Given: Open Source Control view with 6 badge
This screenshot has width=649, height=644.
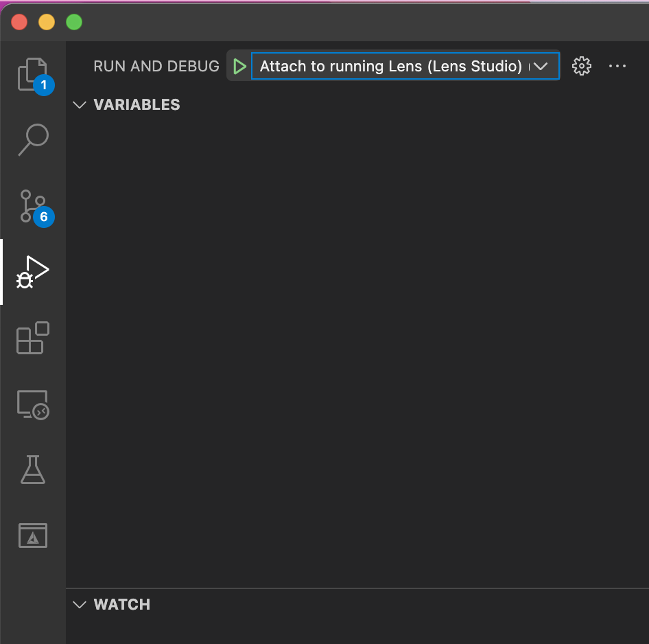Looking at the screenshot, I should [x=32, y=207].
